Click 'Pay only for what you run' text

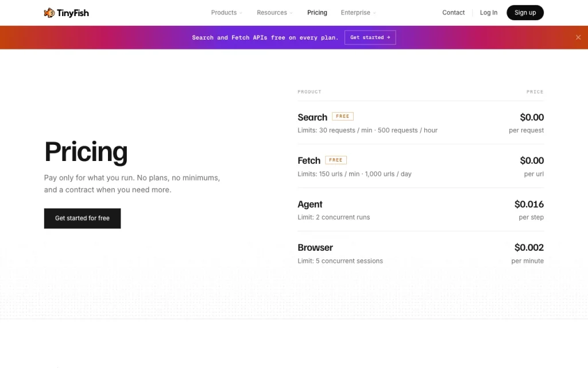pos(89,178)
